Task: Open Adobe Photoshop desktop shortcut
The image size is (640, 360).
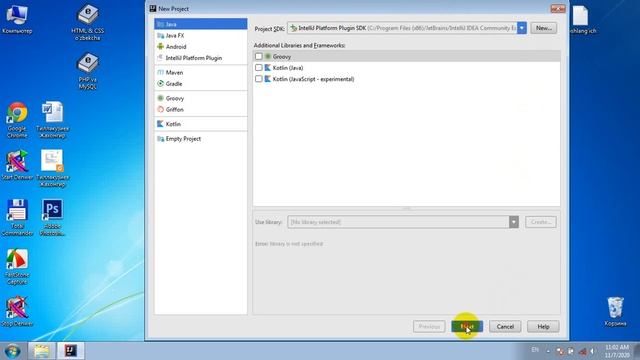Action: [x=52, y=217]
